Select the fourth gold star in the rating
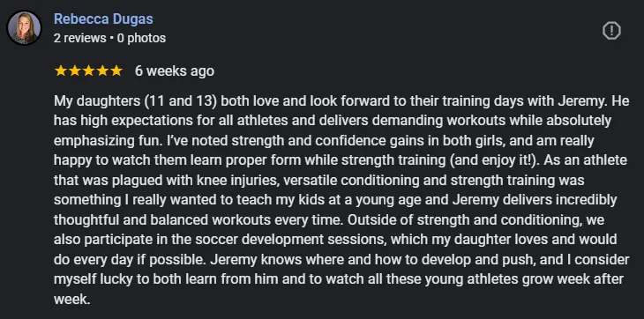 [102, 70]
